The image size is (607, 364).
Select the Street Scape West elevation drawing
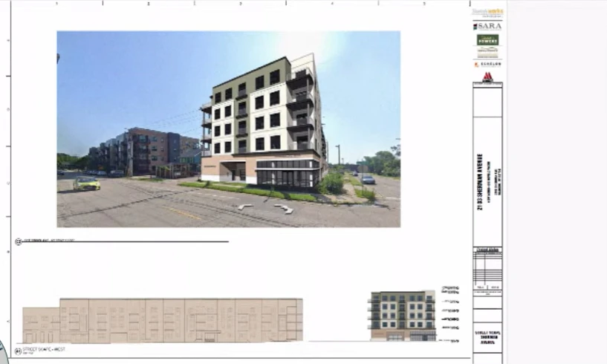162,320
